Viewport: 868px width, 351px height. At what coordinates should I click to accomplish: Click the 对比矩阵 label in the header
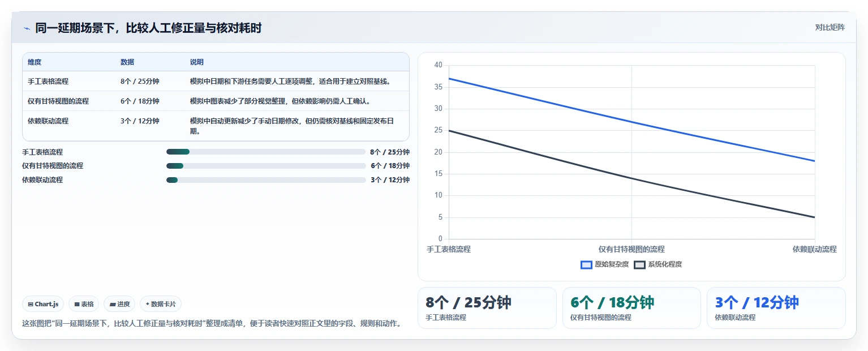tap(830, 28)
